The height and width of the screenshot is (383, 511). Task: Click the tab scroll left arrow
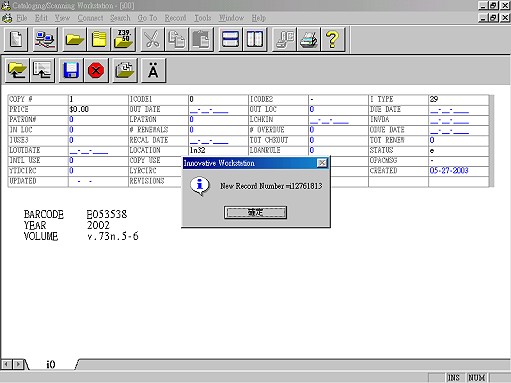pos(6,364)
